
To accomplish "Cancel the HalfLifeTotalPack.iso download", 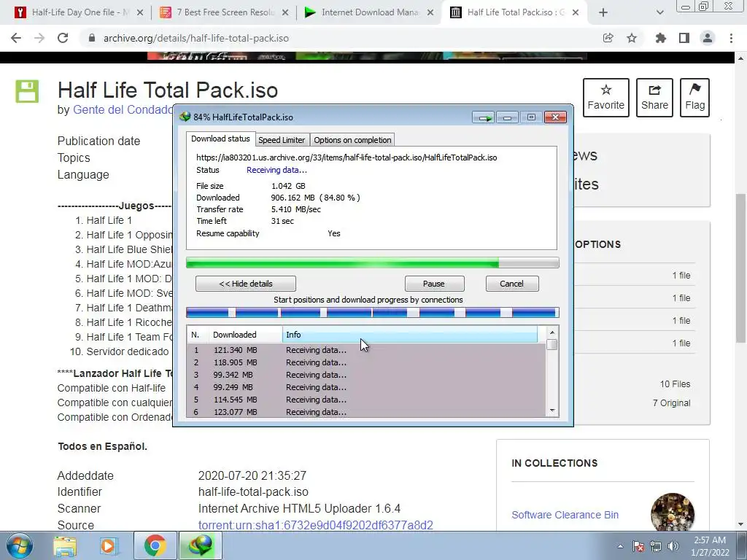I will (x=511, y=284).
